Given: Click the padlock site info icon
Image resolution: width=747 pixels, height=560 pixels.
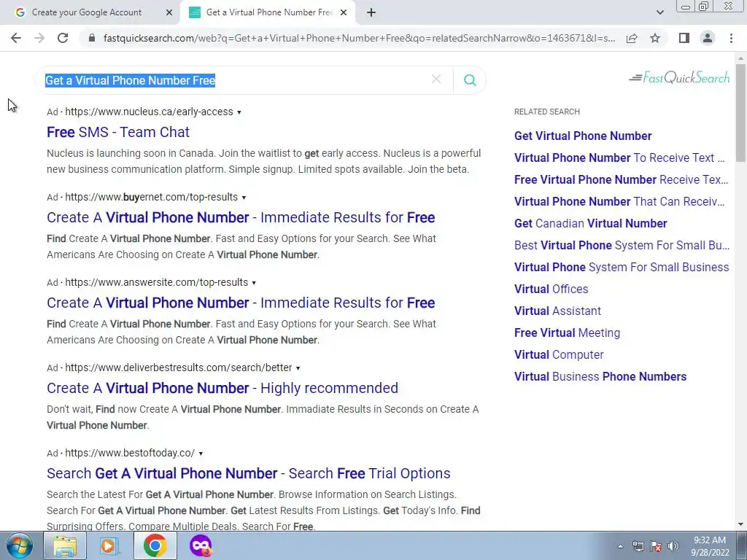Looking at the screenshot, I should 92,38.
